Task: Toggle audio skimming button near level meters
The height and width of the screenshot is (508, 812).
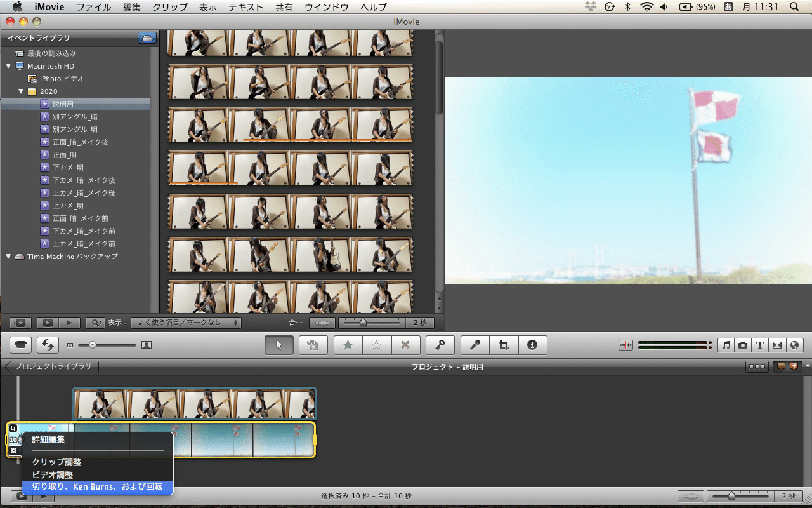Action: point(626,345)
